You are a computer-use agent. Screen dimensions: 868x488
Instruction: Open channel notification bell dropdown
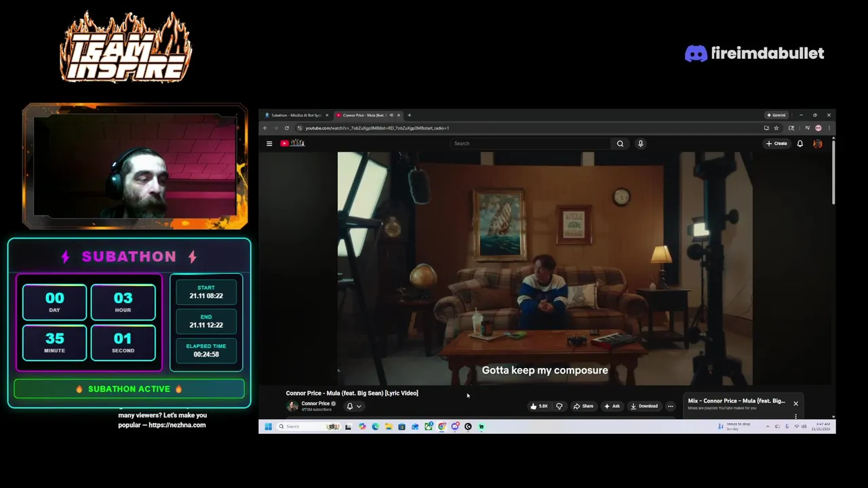click(x=353, y=406)
